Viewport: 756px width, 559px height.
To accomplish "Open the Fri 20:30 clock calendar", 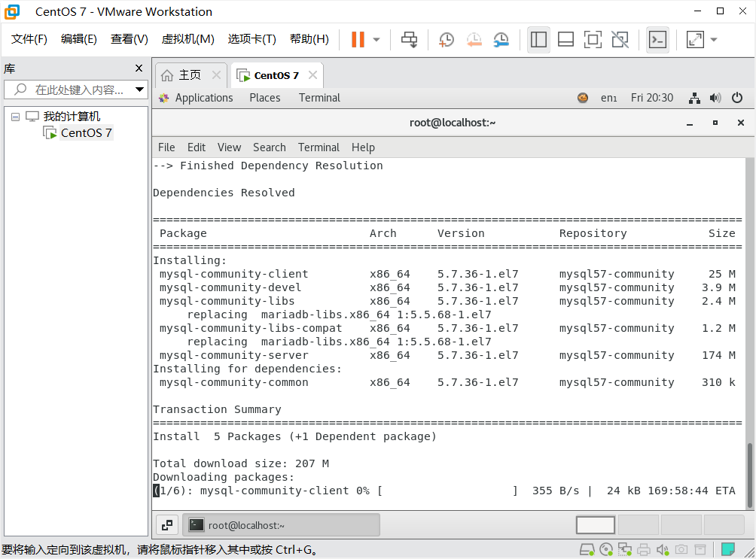I will tap(652, 98).
